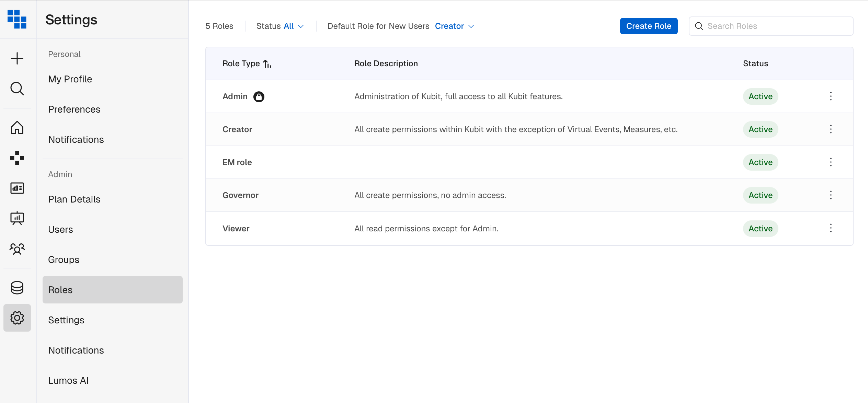
Task: Click the lock icon beside Admin role
Action: pos(259,97)
